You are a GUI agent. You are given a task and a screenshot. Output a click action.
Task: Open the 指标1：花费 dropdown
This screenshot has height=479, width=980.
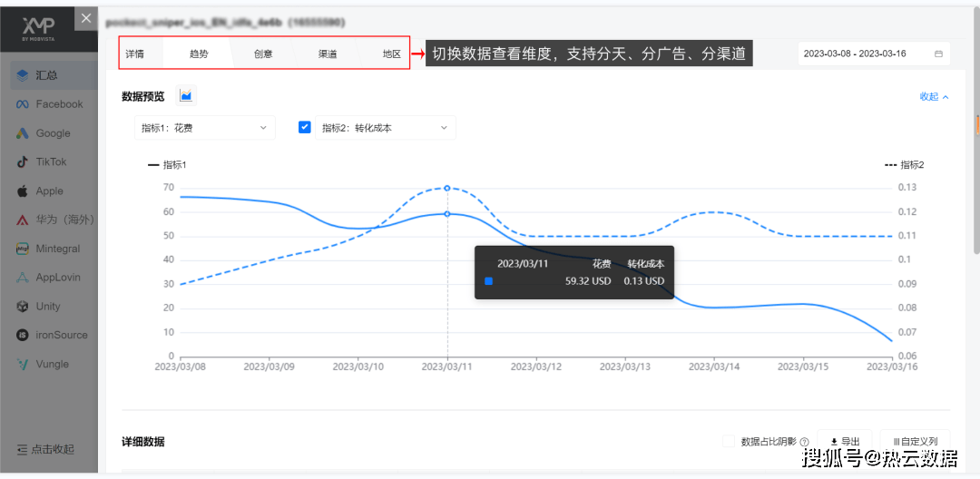click(x=205, y=127)
